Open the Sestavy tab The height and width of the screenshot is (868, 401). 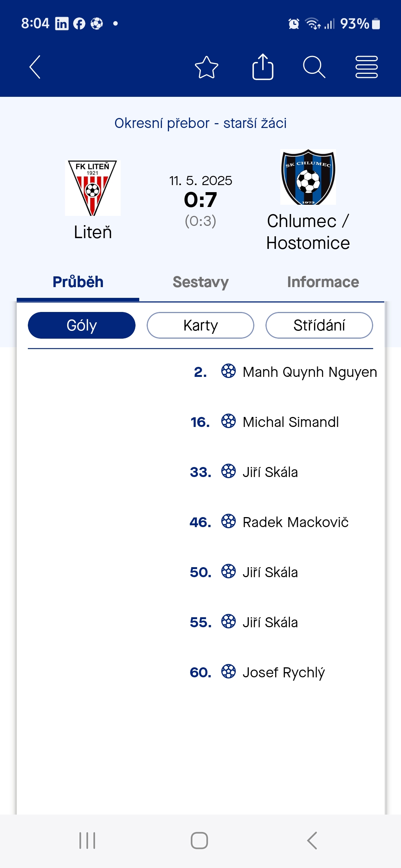coord(200,282)
